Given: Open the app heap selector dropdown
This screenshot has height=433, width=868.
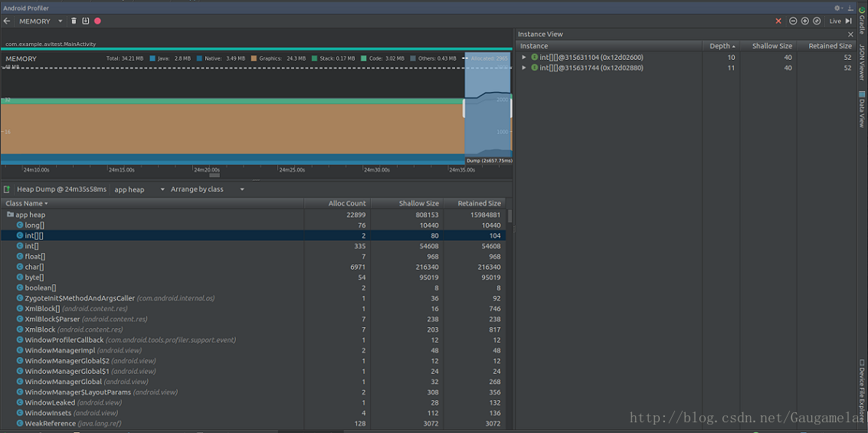Looking at the screenshot, I should coord(139,189).
